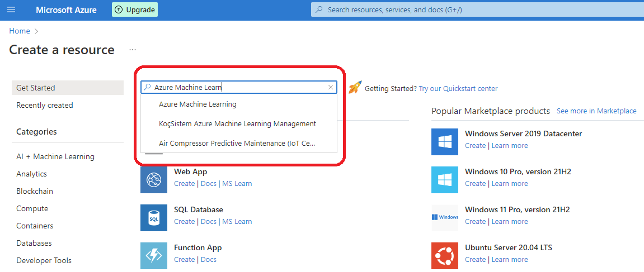Click the Windows 10 Pro icon
The height and width of the screenshot is (272, 644).
click(445, 180)
